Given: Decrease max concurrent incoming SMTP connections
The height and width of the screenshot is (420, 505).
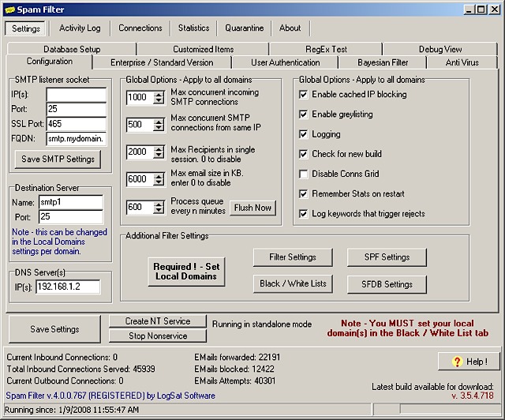Looking at the screenshot, I should 159,100.
